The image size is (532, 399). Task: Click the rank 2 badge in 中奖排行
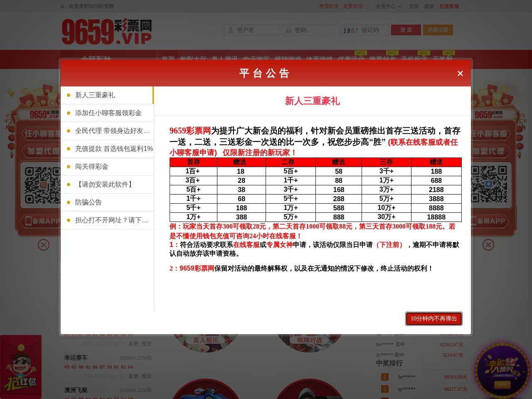(385, 389)
